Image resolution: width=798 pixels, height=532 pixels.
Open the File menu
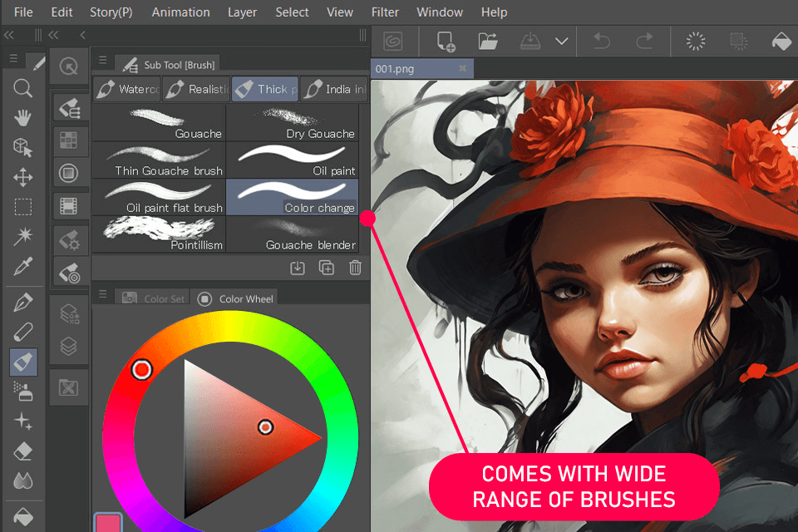point(23,12)
